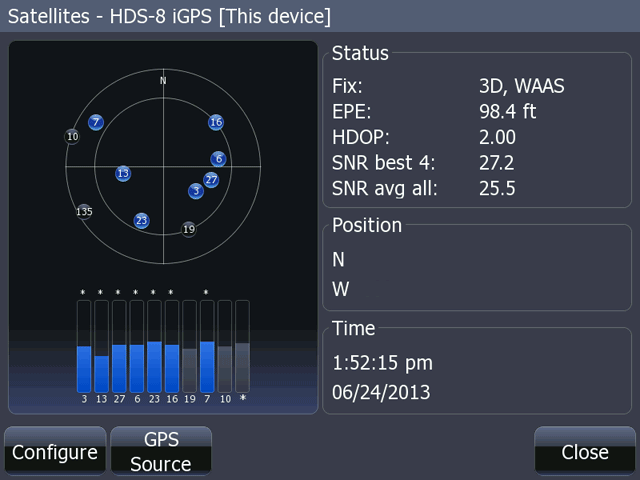640x480 pixels.
Task: Click the HDOP: label
Action: [x=361, y=137]
